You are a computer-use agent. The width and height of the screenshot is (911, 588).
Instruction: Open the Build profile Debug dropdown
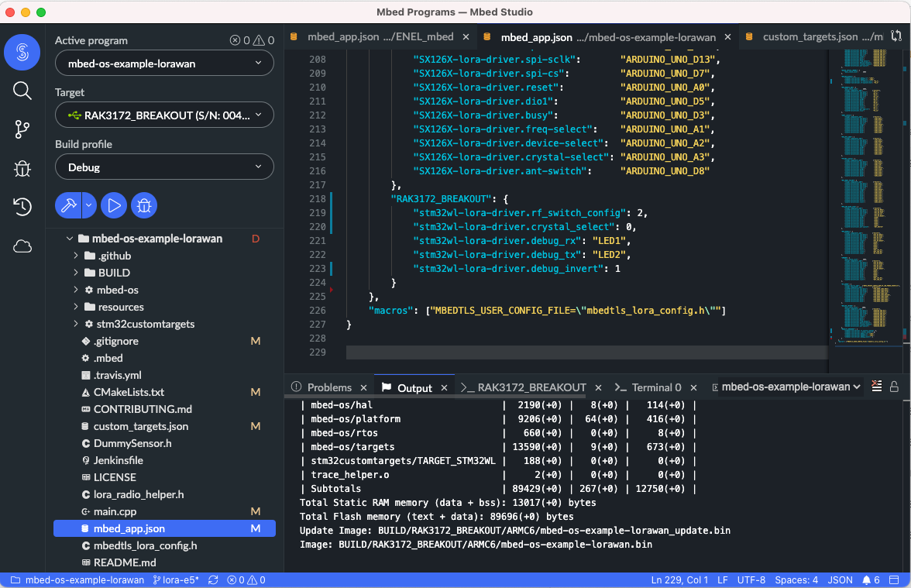pyautogui.click(x=164, y=167)
